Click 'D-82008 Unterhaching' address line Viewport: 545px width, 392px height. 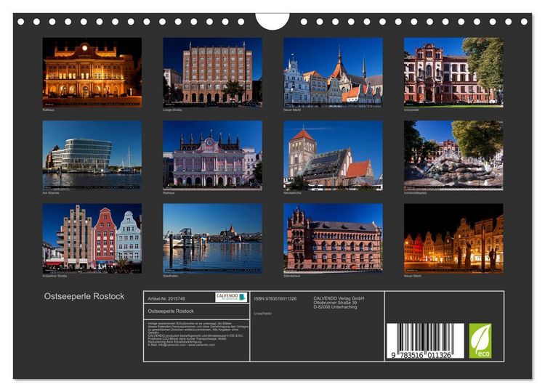coord(335,307)
